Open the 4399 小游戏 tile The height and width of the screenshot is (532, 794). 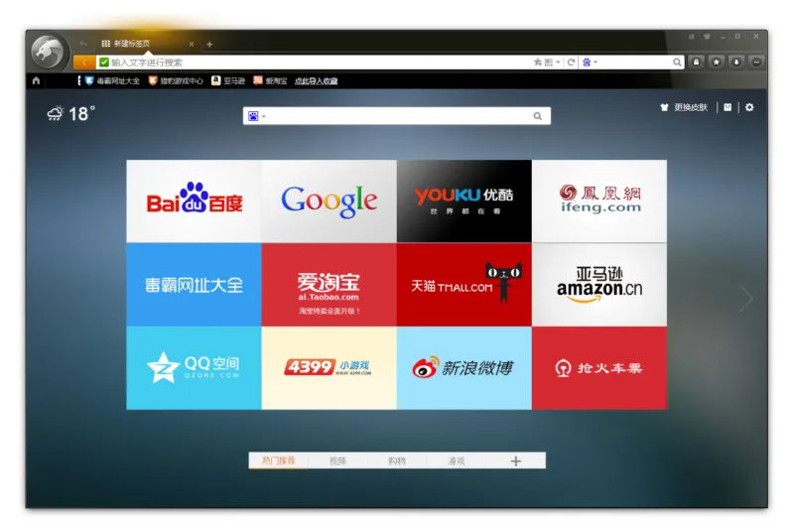pos(330,368)
